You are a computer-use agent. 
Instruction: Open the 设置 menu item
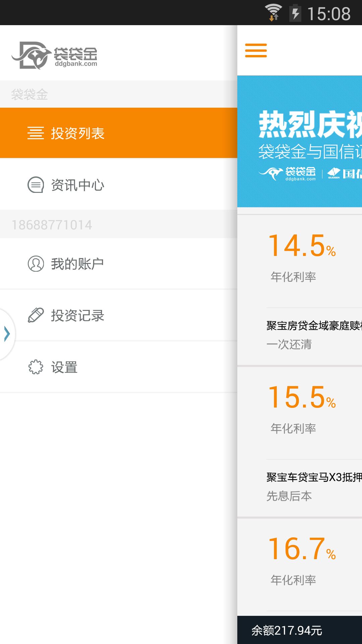(x=119, y=367)
